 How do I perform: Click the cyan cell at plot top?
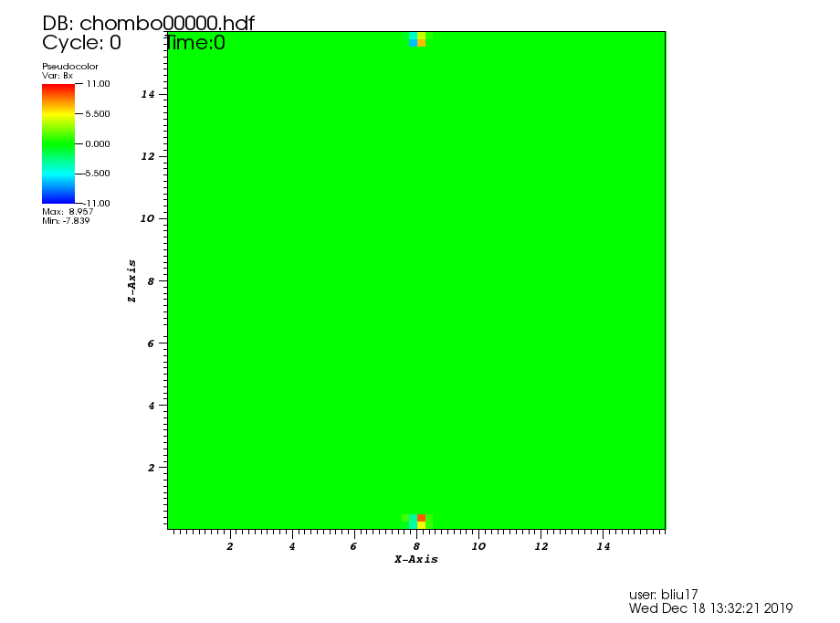coord(413,36)
